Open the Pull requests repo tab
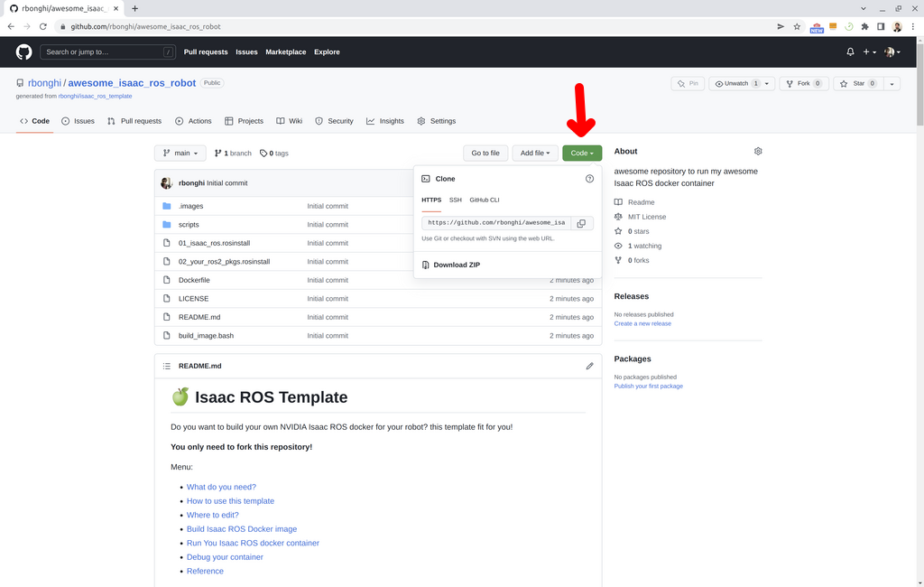The width and height of the screenshot is (924, 587). tap(134, 121)
